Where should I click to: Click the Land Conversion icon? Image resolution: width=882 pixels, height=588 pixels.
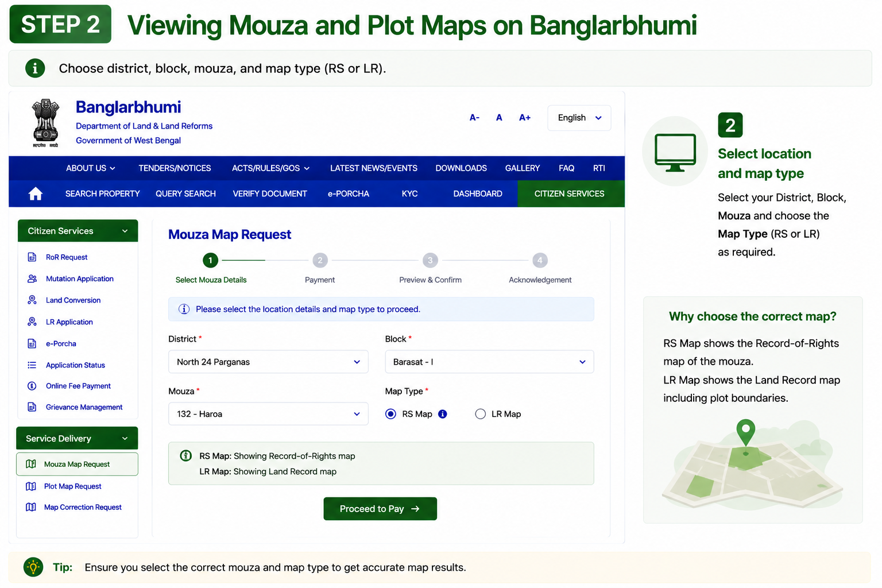coord(32,300)
